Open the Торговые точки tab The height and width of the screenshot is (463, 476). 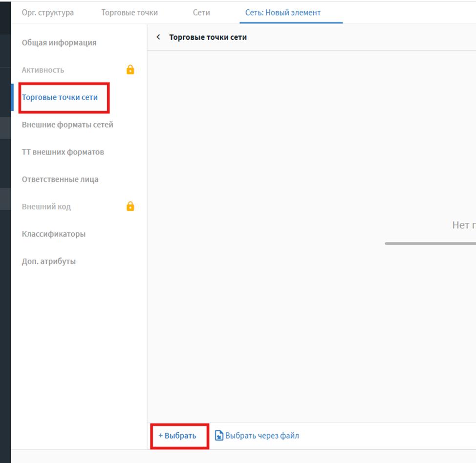click(130, 13)
